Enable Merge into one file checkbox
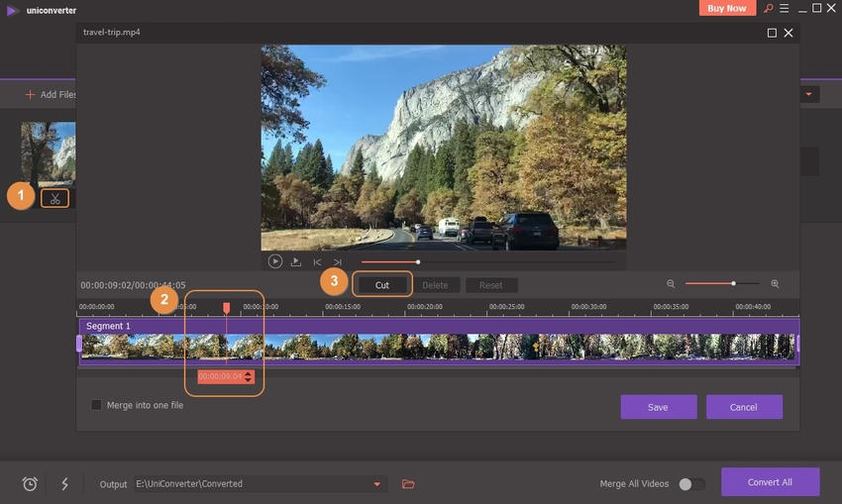 point(96,405)
